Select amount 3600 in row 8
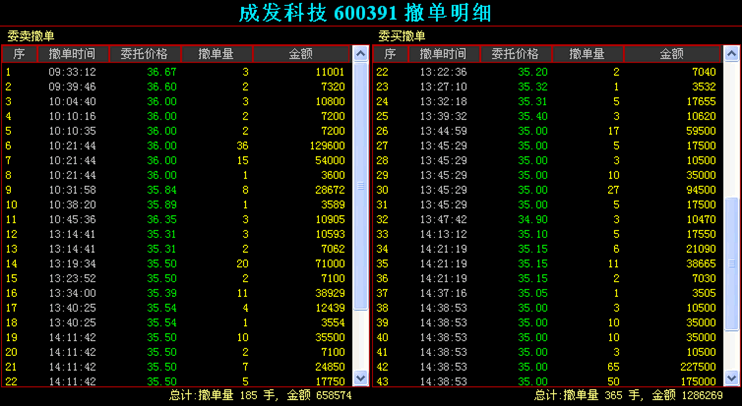 [333, 175]
